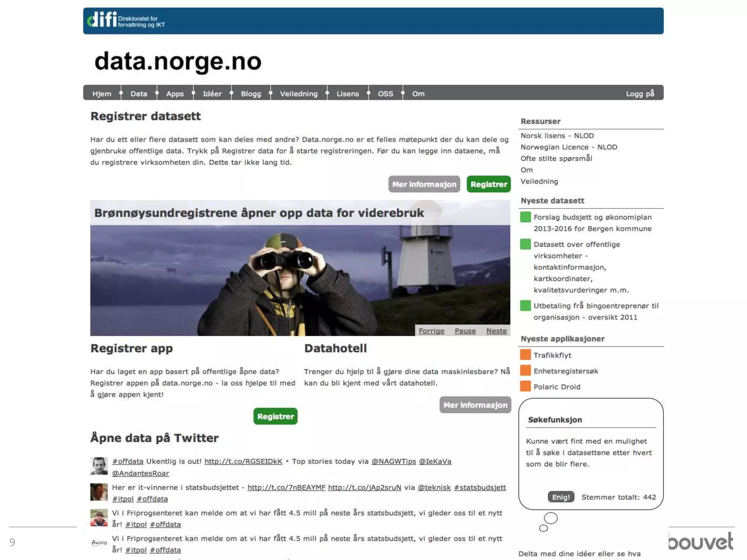The width and height of the screenshot is (747, 560).
Task: Open the Blogg menu item
Action: 251,94
